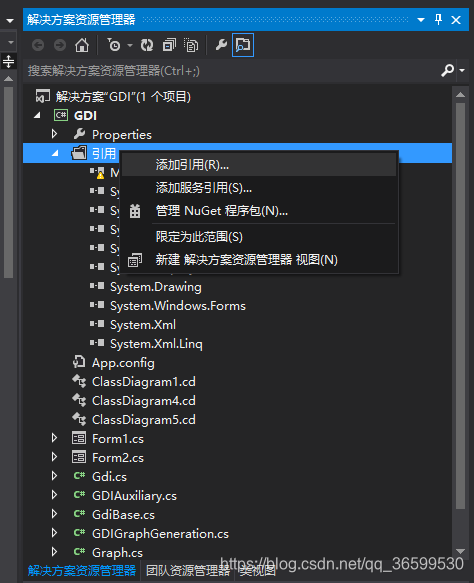Screen dimensions: 474x583
Task: Select the GDIAuxiliary.cs file
Action: click(x=134, y=496)
